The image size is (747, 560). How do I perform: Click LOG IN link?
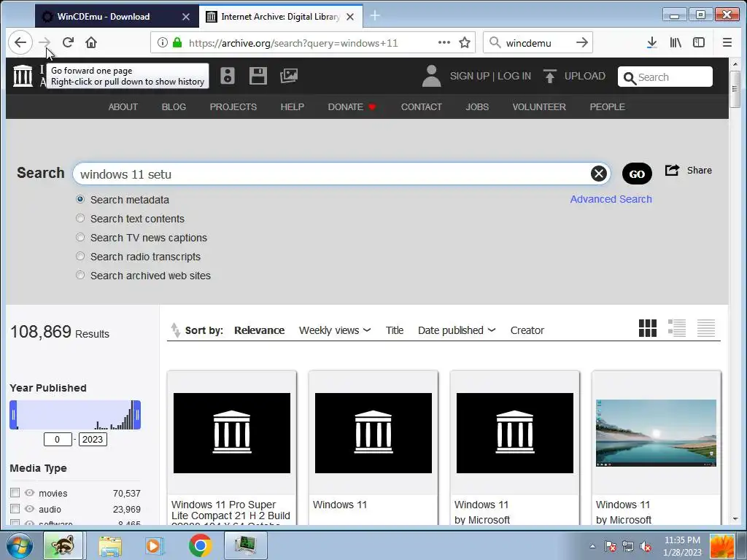[x=514, y=76]
